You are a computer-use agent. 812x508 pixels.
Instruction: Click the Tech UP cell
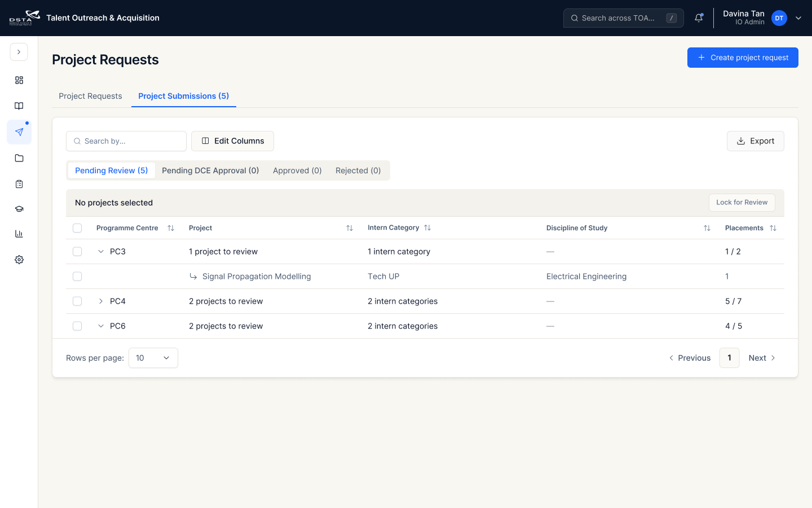coord(383,277)
